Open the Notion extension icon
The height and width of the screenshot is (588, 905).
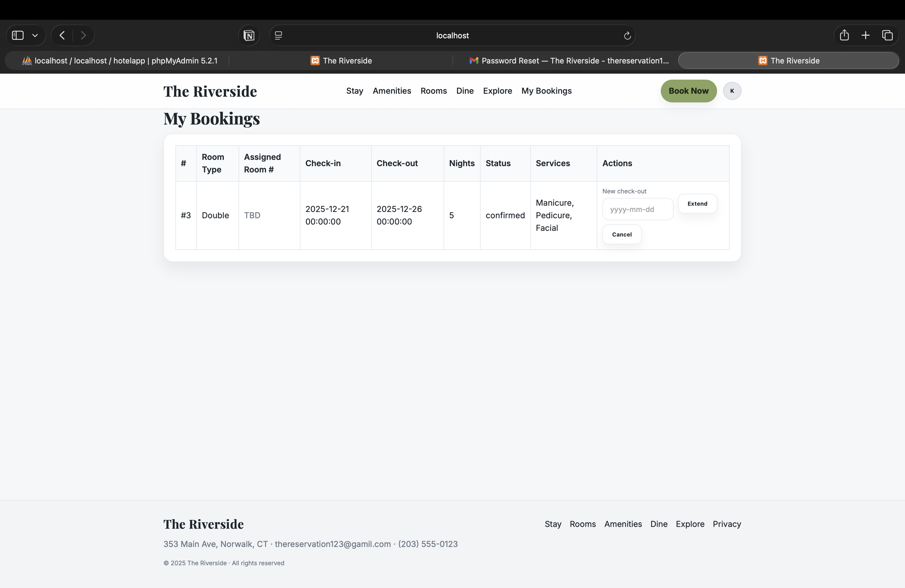tap(249, 35)
